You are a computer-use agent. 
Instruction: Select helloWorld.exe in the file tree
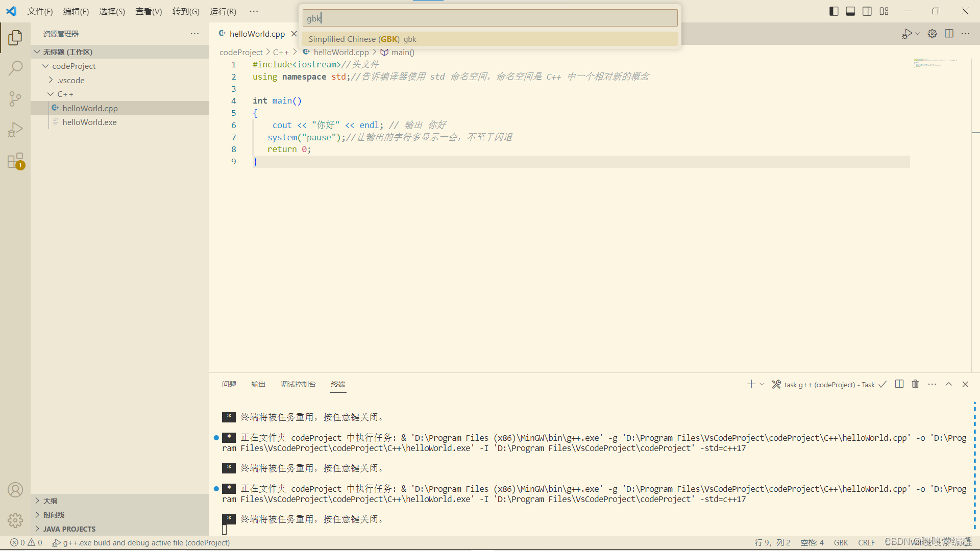coord(120,122)
